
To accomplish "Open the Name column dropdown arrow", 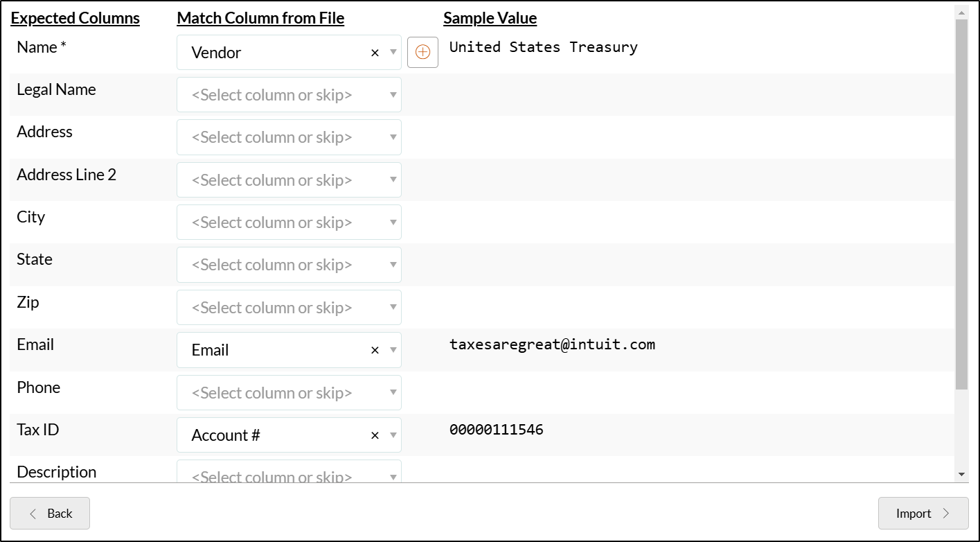I will pos(393,53).
